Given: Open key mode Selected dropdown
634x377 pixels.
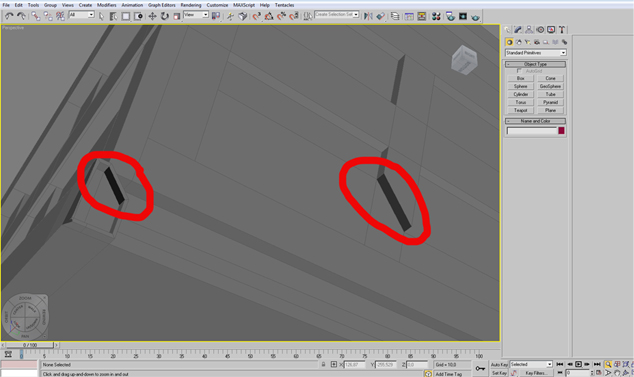Looking at the screenshot, I should (x=531, y=364).
